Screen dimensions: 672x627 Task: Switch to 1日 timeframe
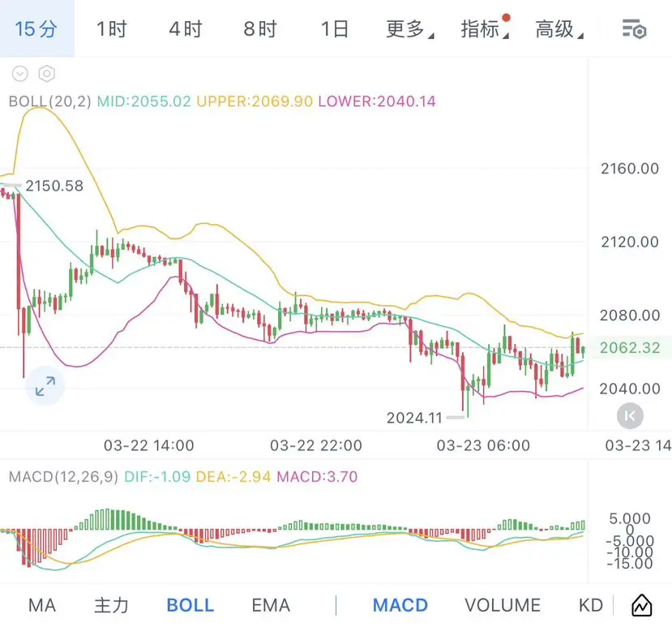tap(335, 29)
